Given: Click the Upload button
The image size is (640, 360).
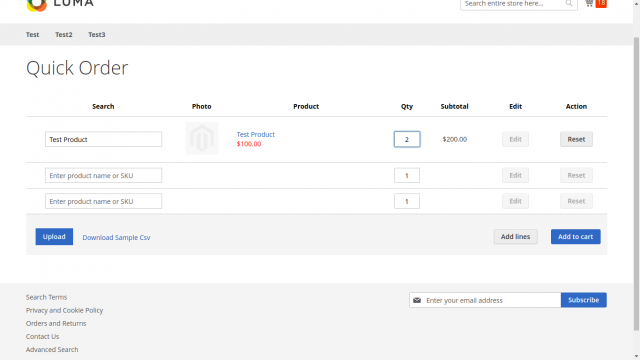Looking at the screenshot, I should pyautogui.click(x=54, y=237).
